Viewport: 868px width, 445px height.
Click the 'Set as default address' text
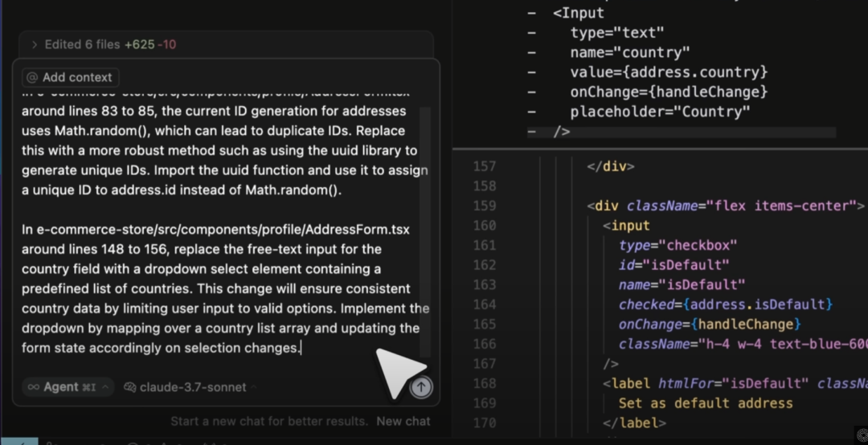pyautogui.click(x=706, y=403)
